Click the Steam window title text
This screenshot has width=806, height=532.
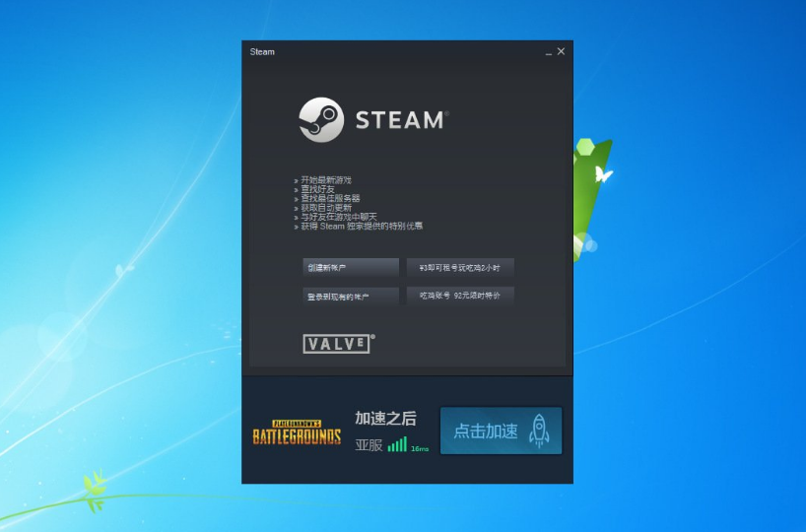pyautogui.click(x=262, y=52)
